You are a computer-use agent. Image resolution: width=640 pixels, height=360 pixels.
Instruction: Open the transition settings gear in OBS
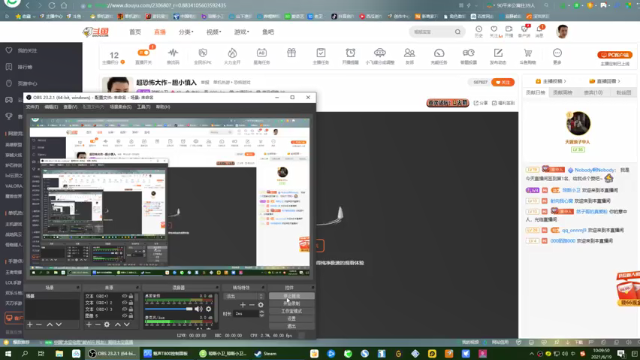tap(261, 304)
